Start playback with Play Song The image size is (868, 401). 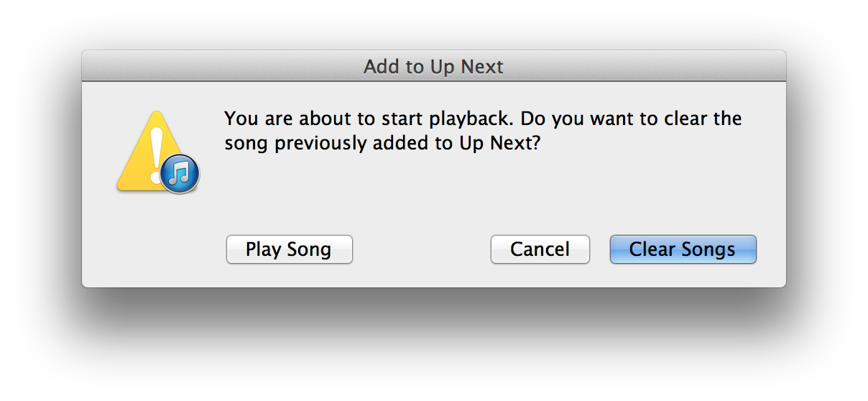click(x=289, y=249)
